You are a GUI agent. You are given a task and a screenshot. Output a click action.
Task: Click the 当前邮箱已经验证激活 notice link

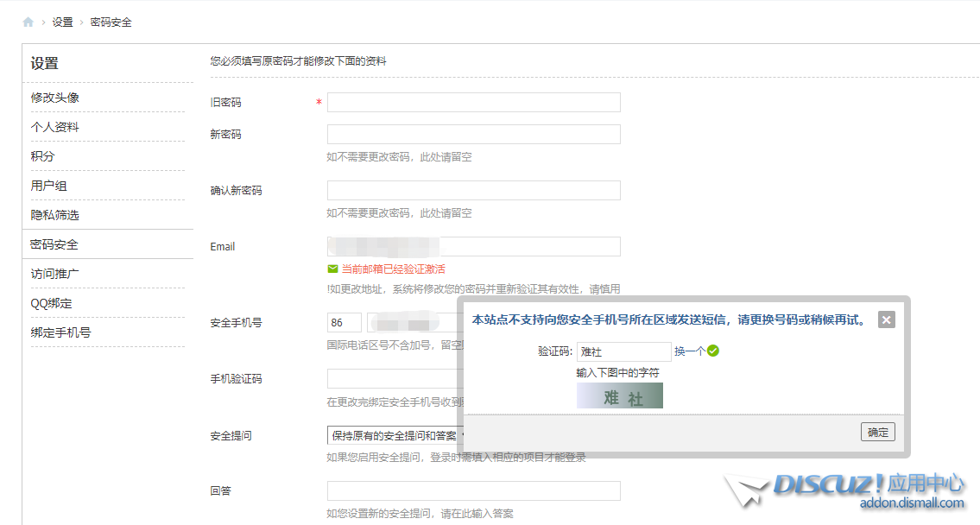coord(394,269)
